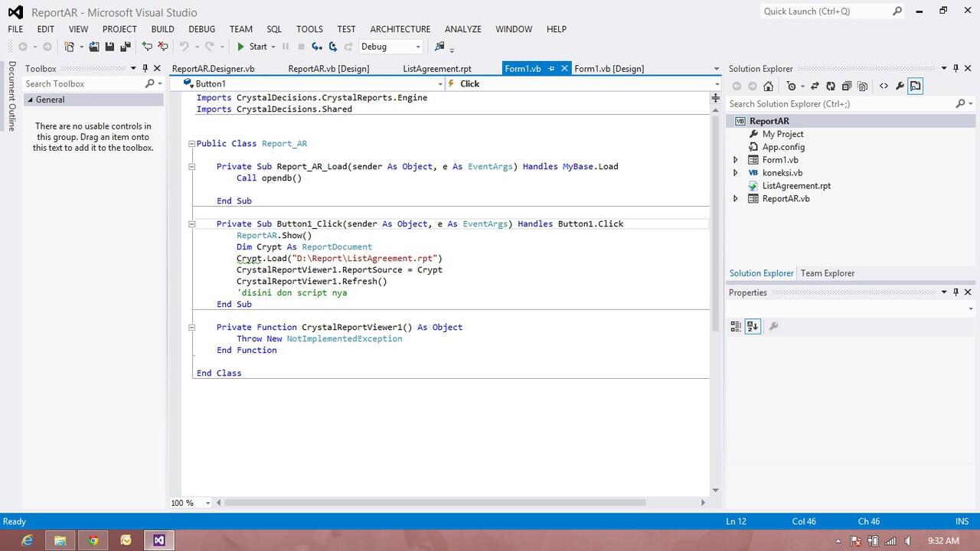Select App.config in Solution Explorer

pos(783,147)
